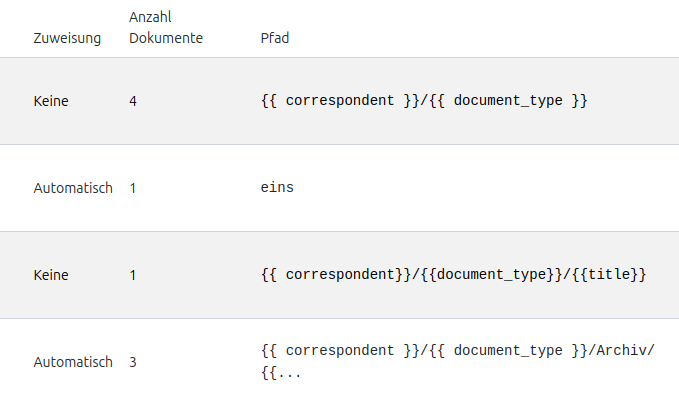The width and height of the screenshot is (679, 401).
Task: Click the path text eins
Action: click(x=277, y=188)
